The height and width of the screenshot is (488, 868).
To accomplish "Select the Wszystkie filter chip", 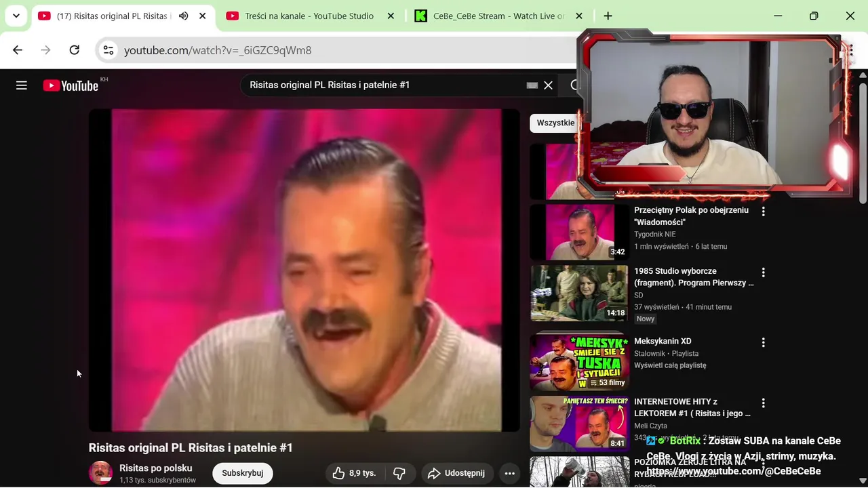I will click(x=555, y=123).
